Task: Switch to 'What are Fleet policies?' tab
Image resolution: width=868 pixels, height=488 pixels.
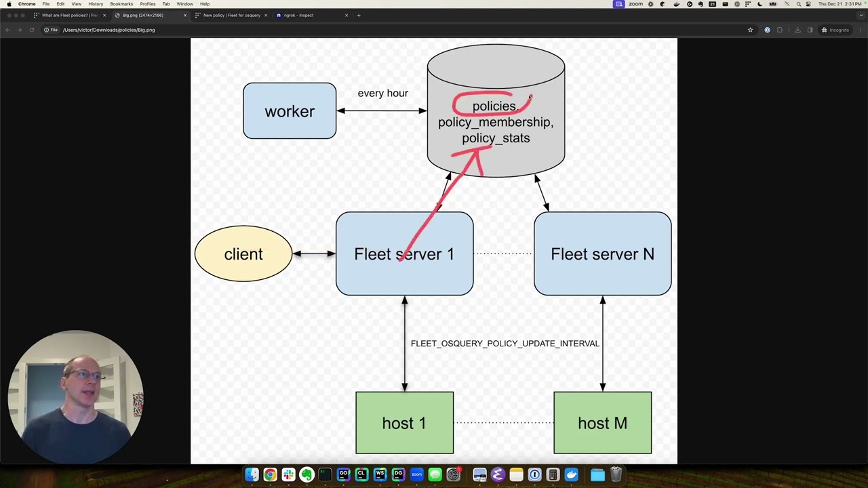Action: click(x=70, y=15)
